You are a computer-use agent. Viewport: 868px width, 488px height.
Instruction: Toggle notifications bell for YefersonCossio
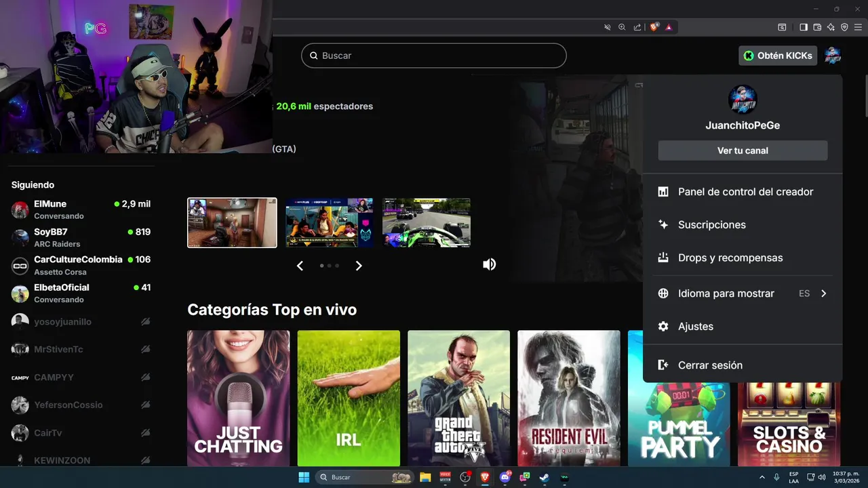(145, 405)
